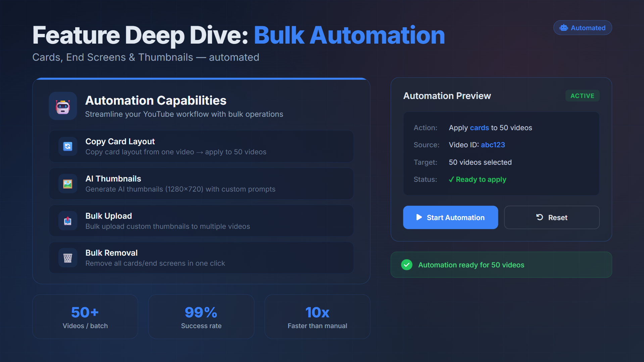Click the Automation Preview heading

447,96
